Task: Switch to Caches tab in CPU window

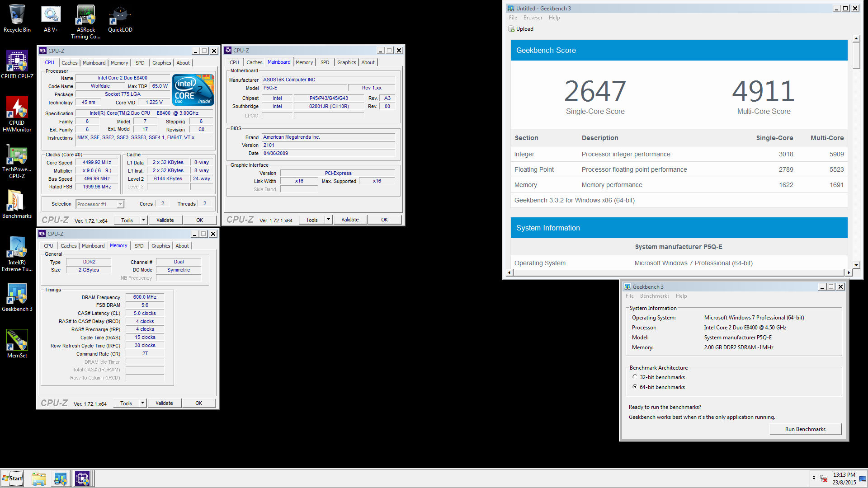Action: 69,63
